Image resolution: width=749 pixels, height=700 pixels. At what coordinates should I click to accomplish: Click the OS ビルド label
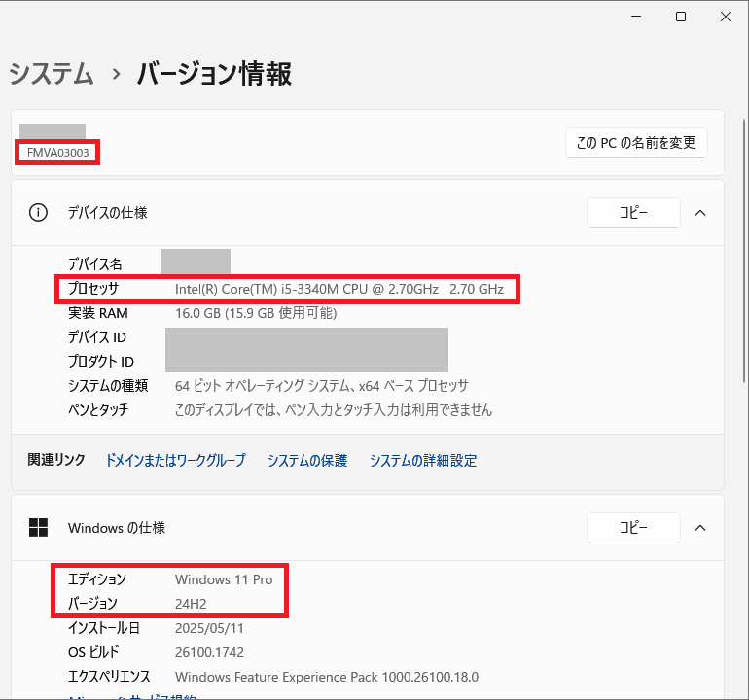tap(93, 652)
